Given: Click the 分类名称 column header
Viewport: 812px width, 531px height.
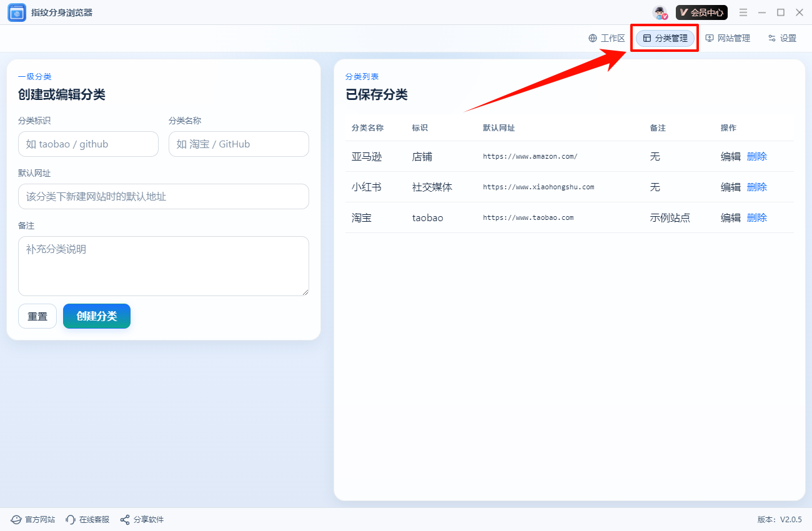Looking at the screenshot, I should [x=367, y=127].
